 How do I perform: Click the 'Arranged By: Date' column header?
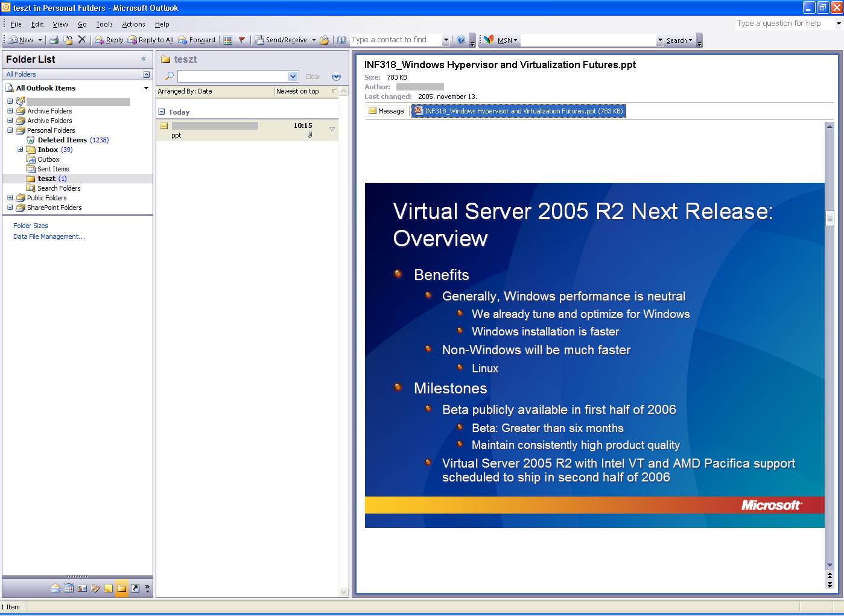[x=215, y=91]
